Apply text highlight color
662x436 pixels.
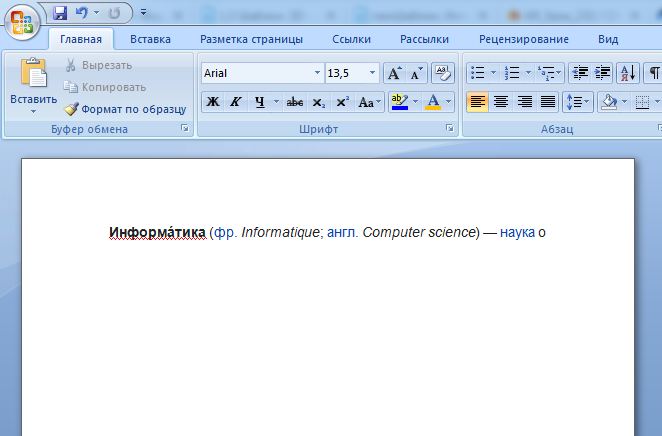pyautogui.click(x=399, y=102)
